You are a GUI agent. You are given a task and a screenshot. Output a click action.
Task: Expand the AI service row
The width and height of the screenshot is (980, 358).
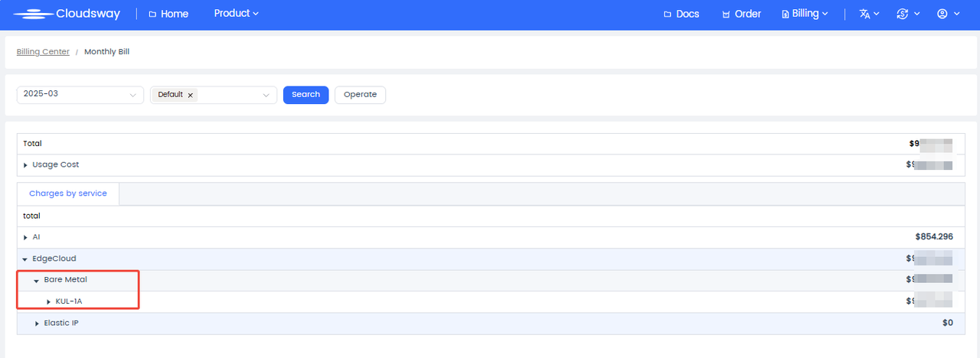[25, 238]
